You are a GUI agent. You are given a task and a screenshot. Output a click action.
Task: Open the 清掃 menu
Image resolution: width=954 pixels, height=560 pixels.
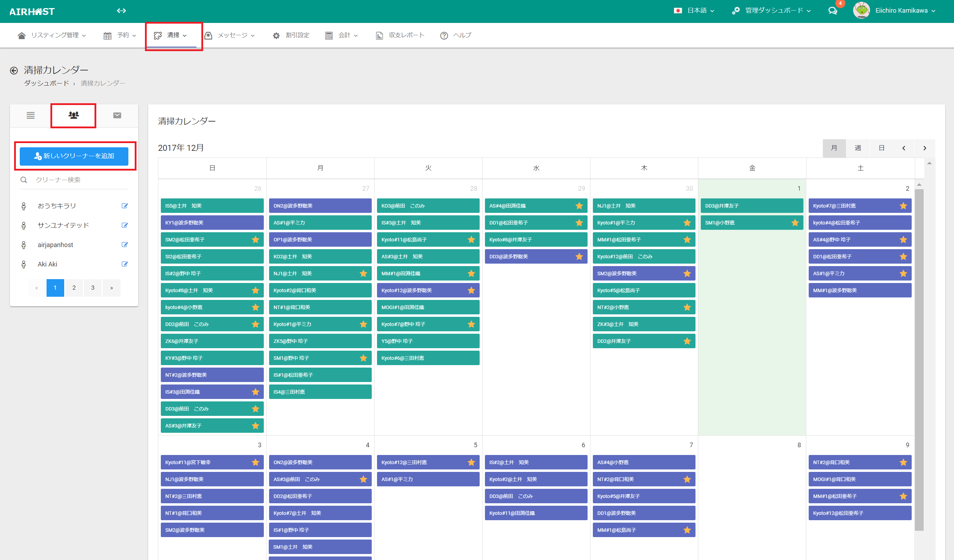point(171,35)
